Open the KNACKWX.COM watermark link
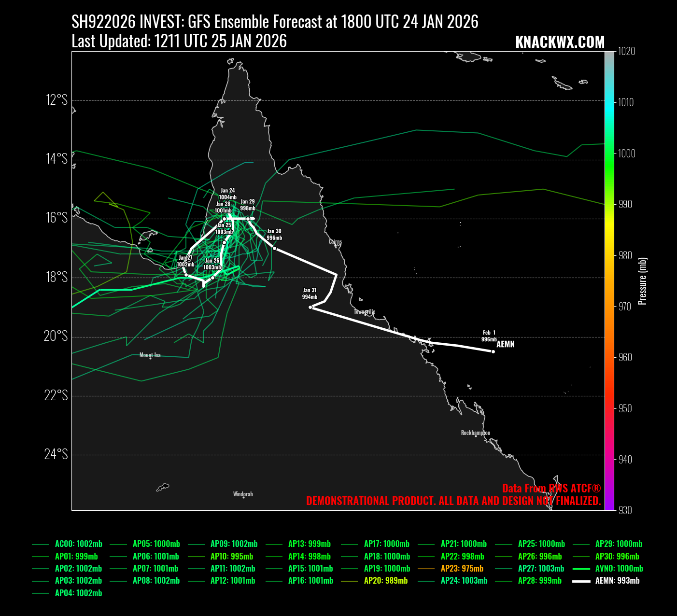This screenshot has height=616, width=677. 560,42
